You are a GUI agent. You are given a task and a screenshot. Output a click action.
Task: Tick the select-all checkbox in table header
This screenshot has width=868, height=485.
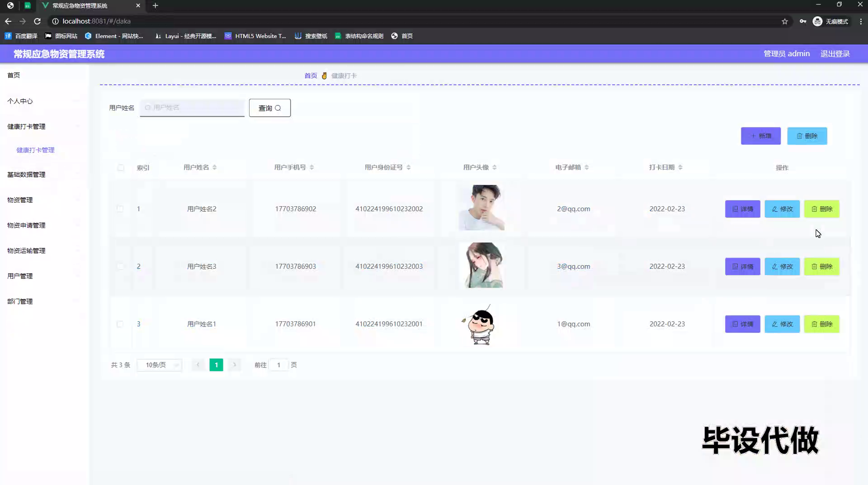[121, 167]
